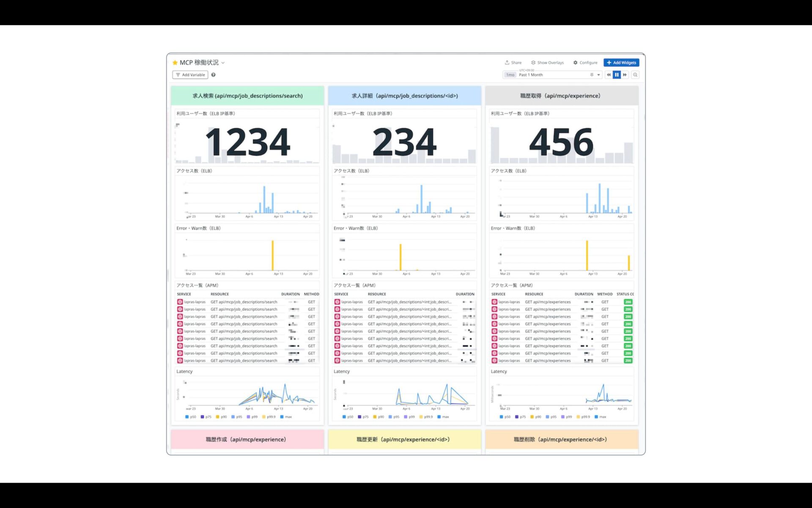
Task: Select the 求人検索 group header
Action: pos(247,96)
